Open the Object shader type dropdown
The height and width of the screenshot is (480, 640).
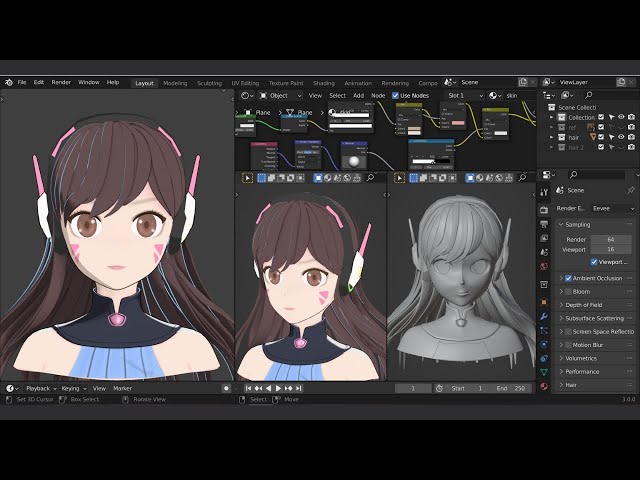280,96
